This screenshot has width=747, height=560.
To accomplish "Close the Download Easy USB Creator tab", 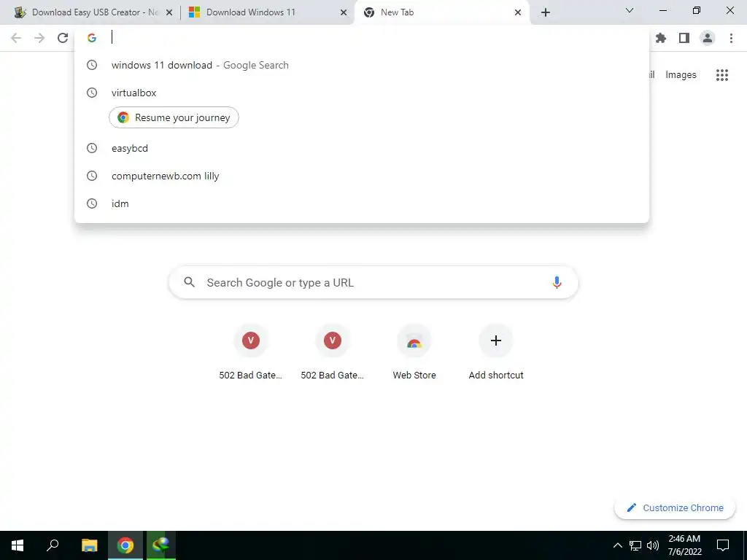I will click(x=169, y=13).
